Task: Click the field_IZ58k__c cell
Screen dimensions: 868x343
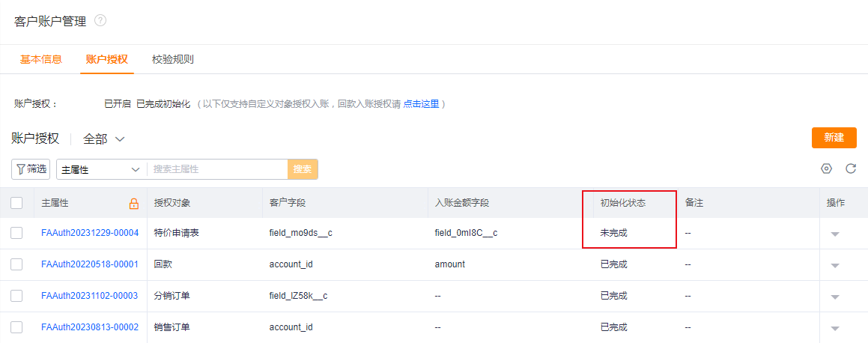Action: pos(298,296)
